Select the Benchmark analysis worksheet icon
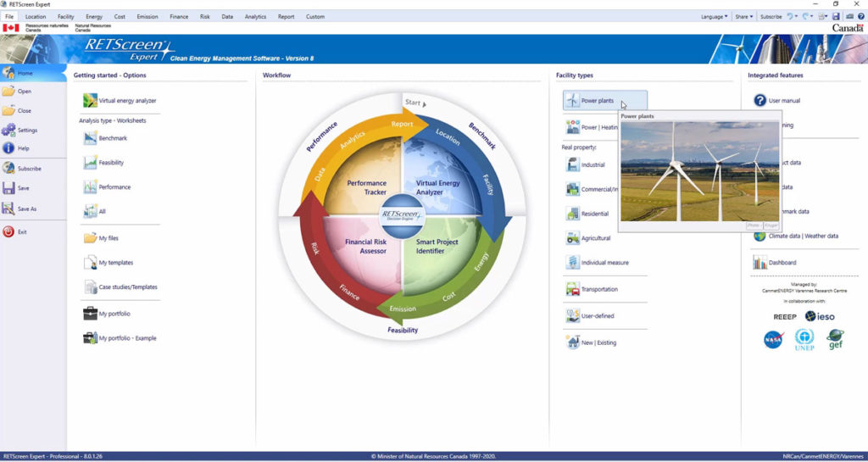The height and width of the screenshot is (462, 868). coord(90,138)
